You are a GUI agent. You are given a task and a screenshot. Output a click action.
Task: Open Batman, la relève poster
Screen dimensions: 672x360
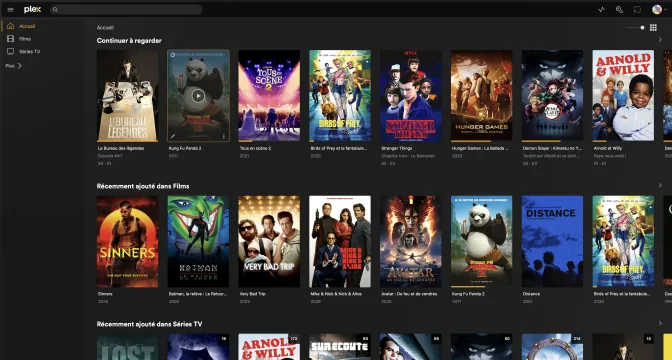(198, 242)
